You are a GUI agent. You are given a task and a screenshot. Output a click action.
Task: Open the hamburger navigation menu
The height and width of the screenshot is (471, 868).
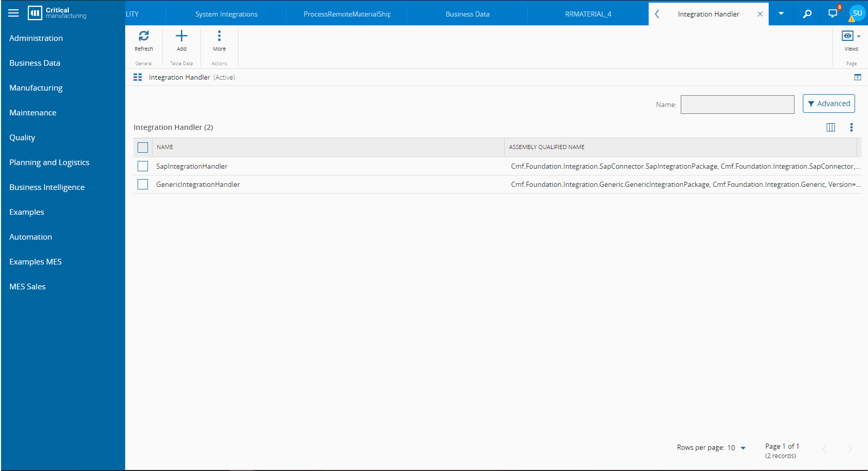coord(13,13)
